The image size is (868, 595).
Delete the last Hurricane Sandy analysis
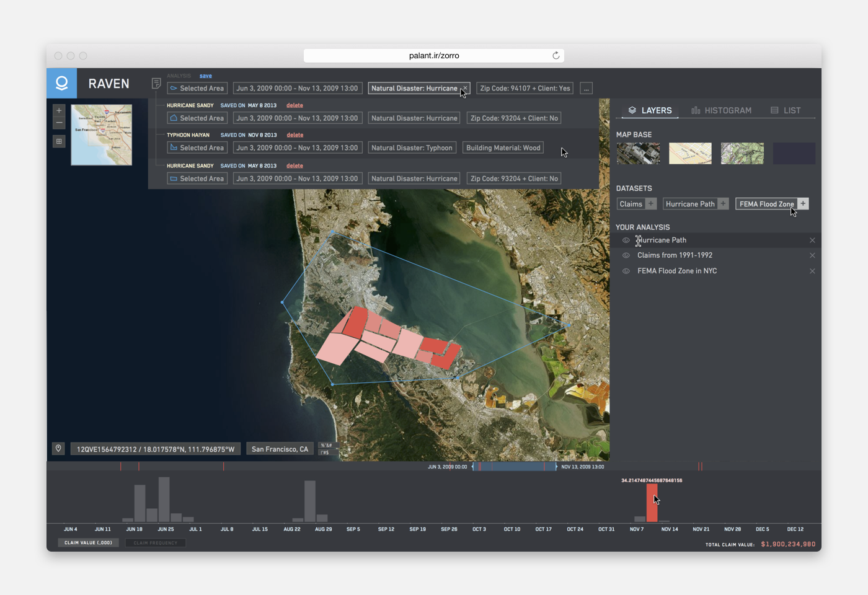pyautogui.click(x=294, y=166)
